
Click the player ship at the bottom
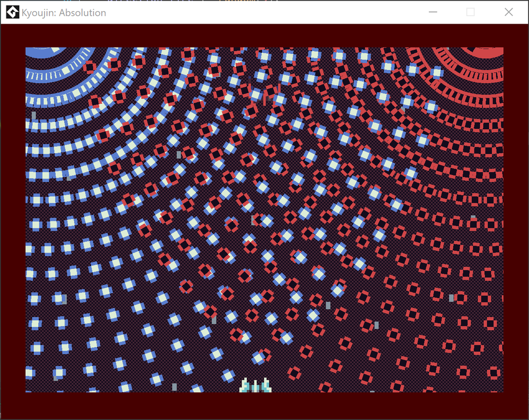[x=256, y=385]
